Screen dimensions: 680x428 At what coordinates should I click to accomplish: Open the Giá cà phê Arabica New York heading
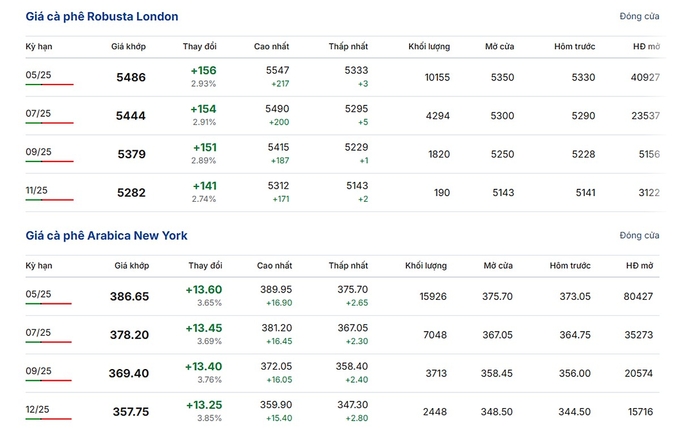[107, 235]
